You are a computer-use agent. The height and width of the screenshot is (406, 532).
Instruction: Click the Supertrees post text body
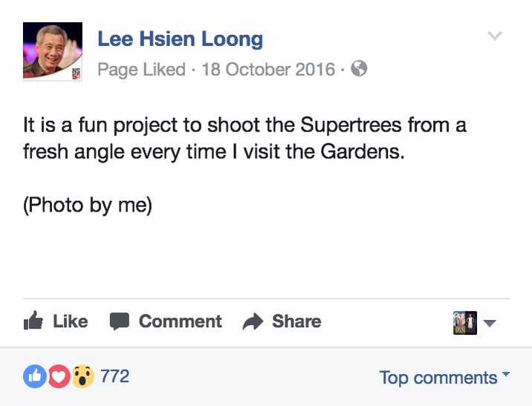(x=244, y=138)
